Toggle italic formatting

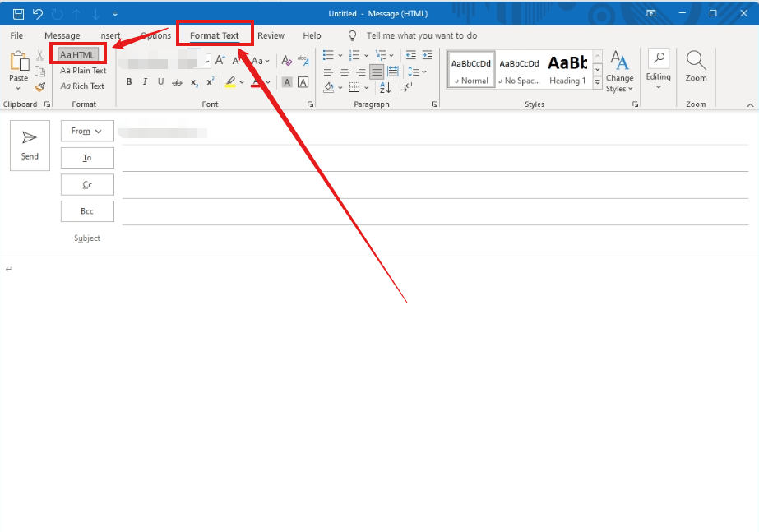tap(145, 81)
